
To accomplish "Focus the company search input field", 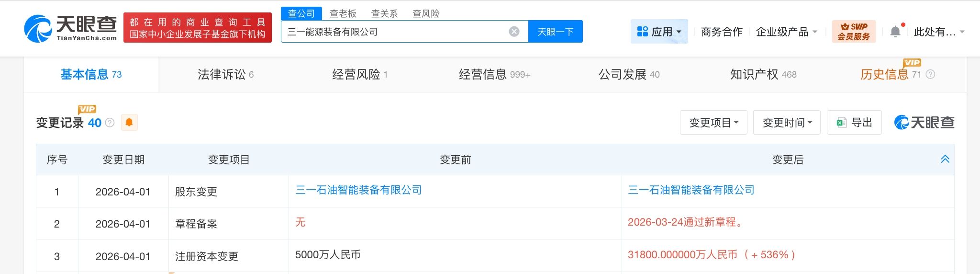I will click(392, 32).
